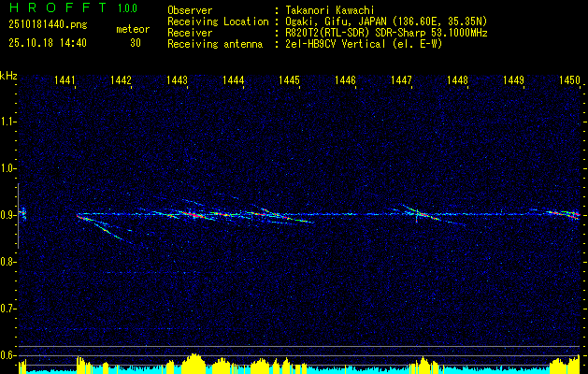The height and width of the screenshot is (374, 588).
Task: Click the meteor count 30
Action: tap(136, 43)
